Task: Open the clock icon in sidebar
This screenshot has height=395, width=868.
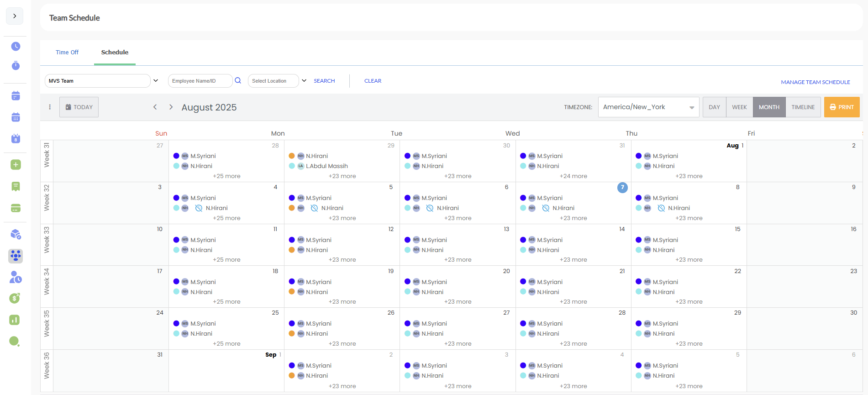Action: pos(16,46)
